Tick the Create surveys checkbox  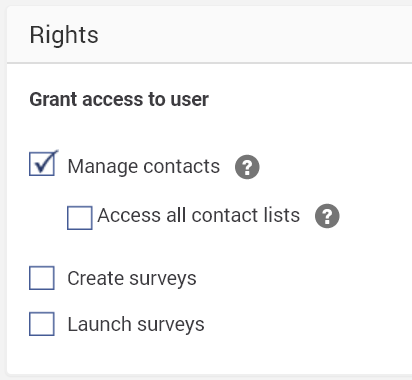42,278
